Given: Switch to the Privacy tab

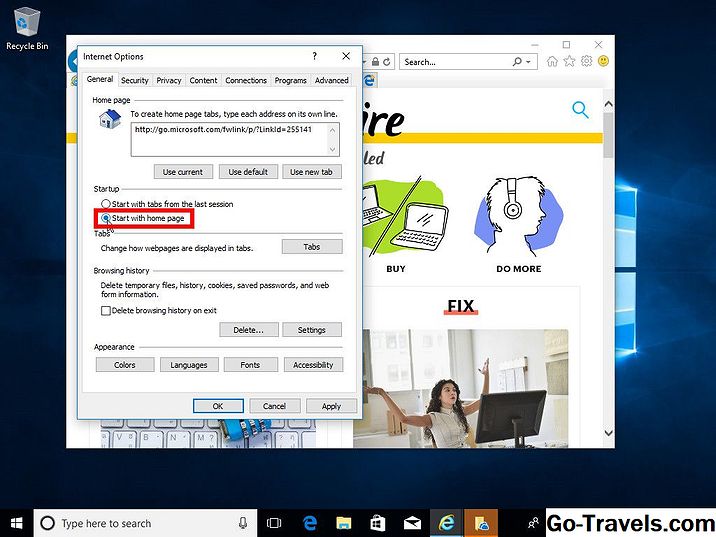Looking at the screenshot, I should click(x=169, y=80).
